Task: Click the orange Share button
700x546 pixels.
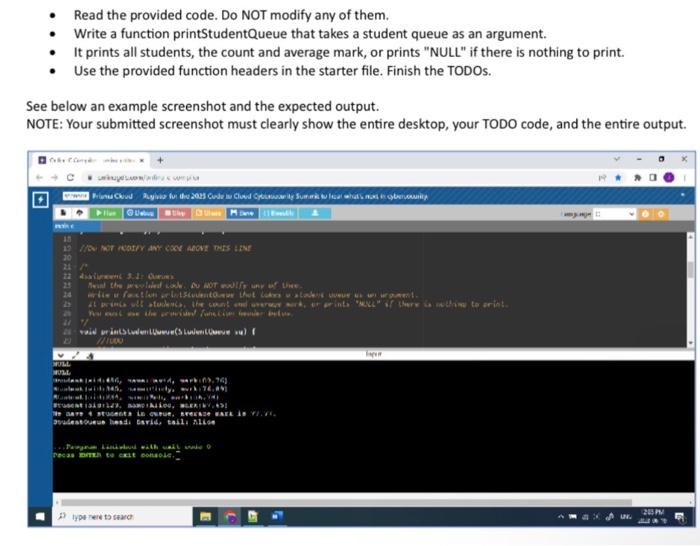Action: click(x=208, y=213)
